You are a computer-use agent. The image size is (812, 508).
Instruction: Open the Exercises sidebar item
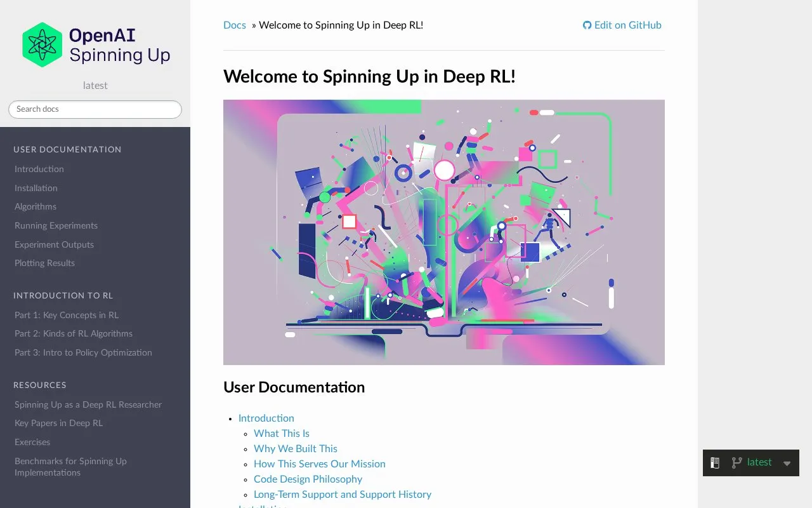coord(32,442)
